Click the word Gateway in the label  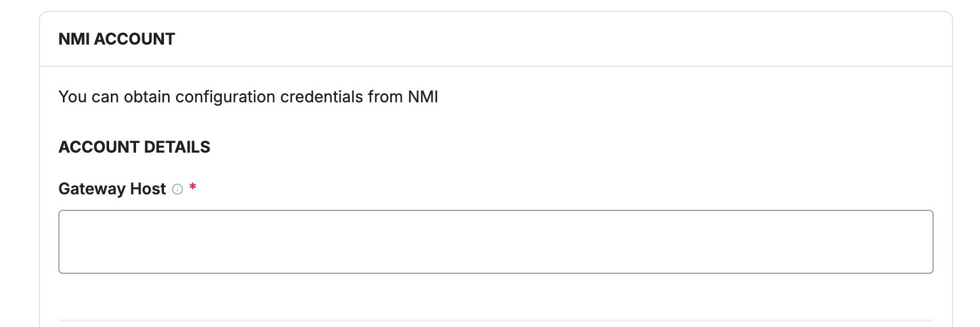point(92,189)
